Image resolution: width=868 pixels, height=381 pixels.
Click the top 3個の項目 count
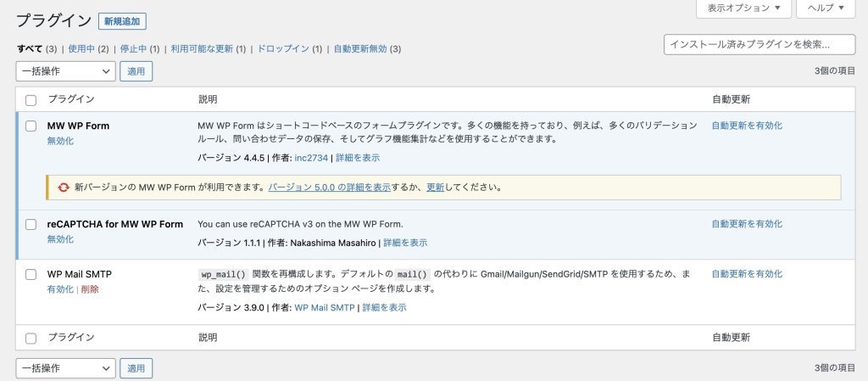(x=835, y=71)
